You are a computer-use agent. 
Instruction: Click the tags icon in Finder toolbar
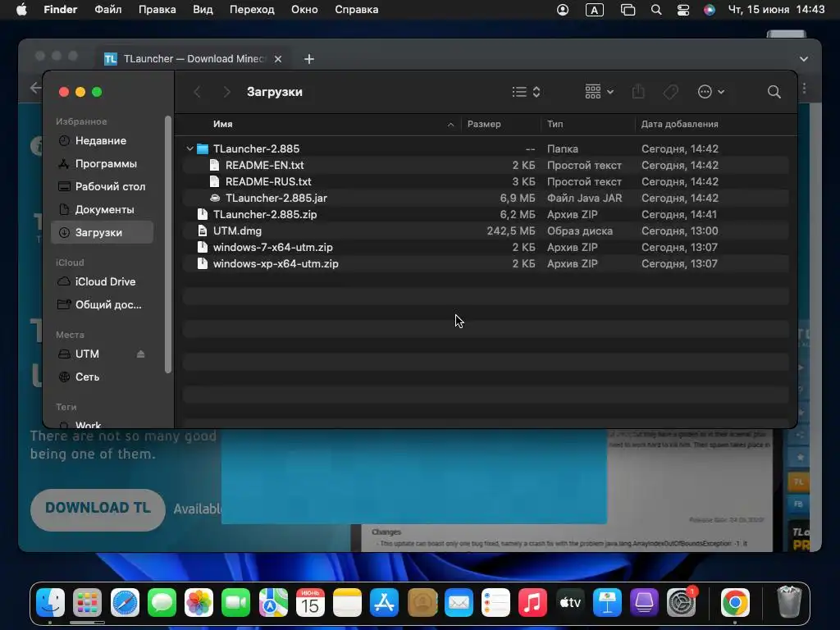(671, 92)
